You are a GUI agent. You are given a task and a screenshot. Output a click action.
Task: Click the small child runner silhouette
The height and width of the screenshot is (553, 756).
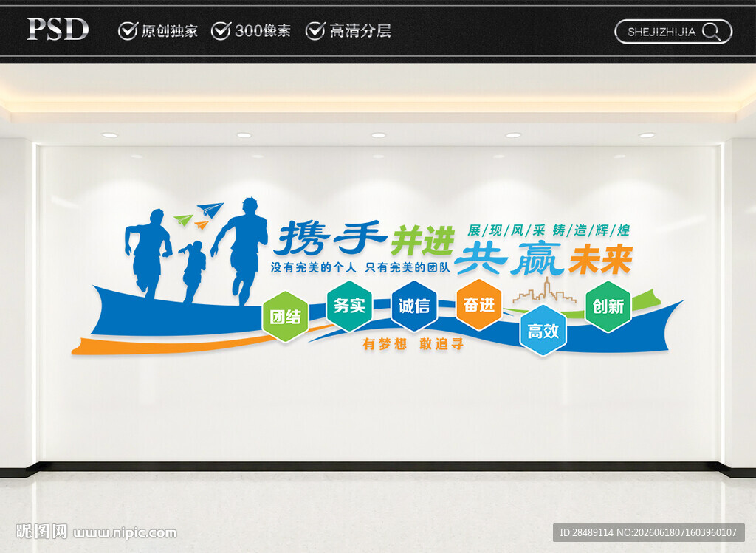pyautogui.click(x=193, y=272)
